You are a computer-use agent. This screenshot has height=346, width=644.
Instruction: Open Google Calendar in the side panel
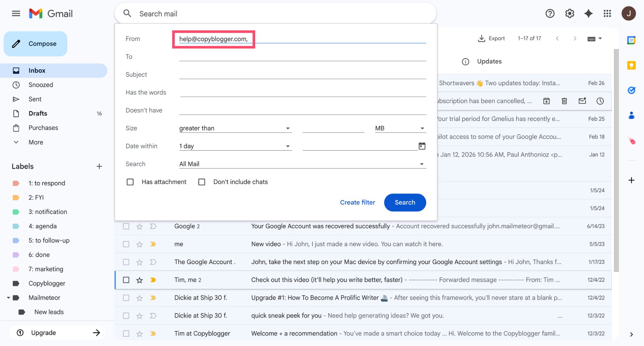(x=631, y=40)
